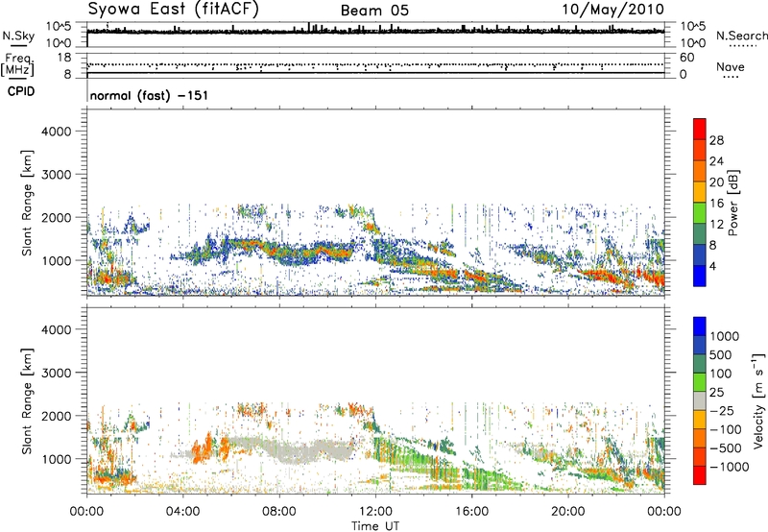Click the velocity panel 'Slant Range [km]' label
Viewport: 768px width, 532px height.
click(27, 401)
